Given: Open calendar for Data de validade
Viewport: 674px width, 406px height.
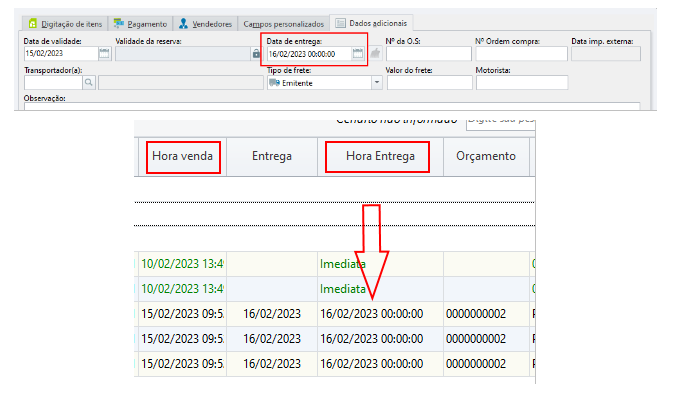Looking at the screenshot, I should pyautogui.click(x=104, y=54).
